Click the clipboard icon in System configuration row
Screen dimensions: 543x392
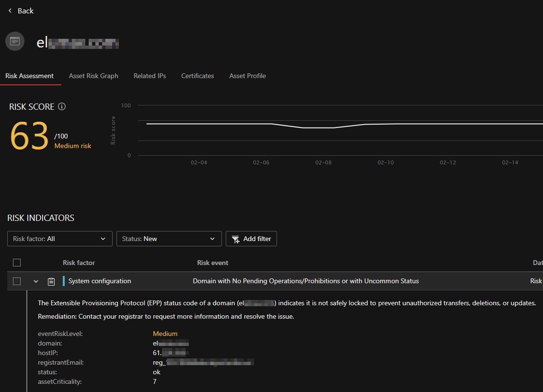(51, 281)
